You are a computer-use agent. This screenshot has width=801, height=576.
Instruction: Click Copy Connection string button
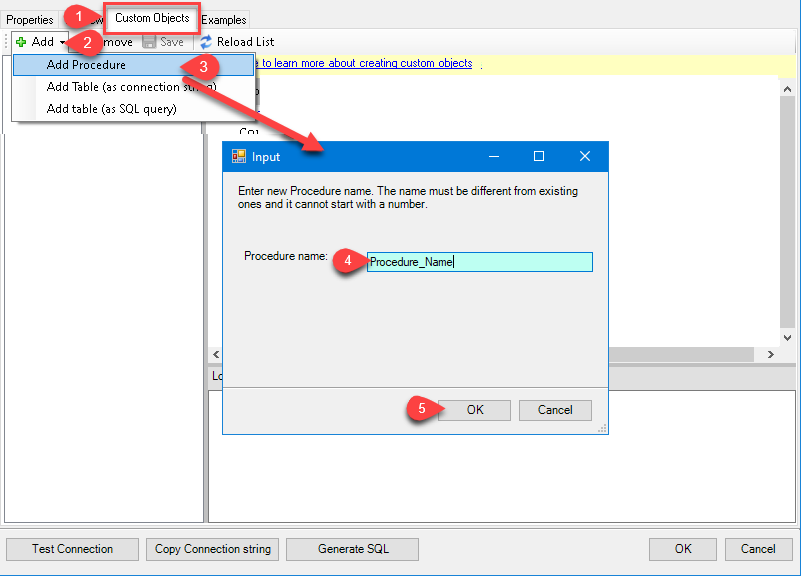coord(213,549)
